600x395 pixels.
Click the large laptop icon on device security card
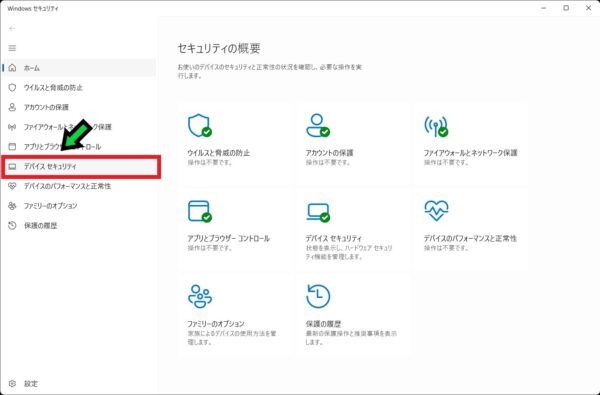[x=318, y=212]
